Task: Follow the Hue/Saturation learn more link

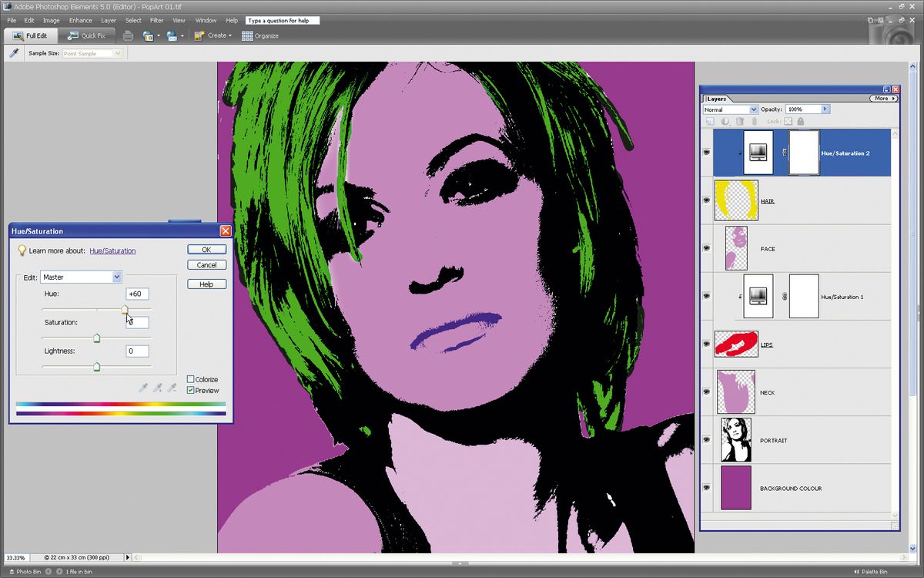Action: pyautogui.click(x=112, y=250)
